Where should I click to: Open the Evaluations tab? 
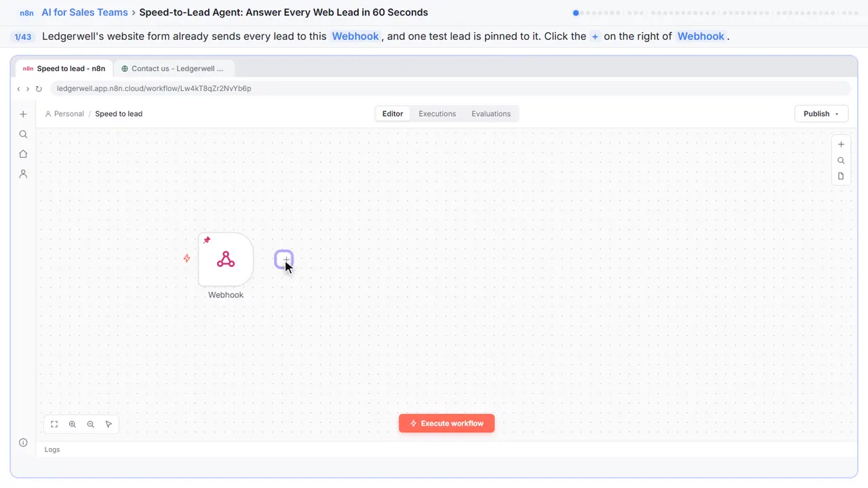(491, 114)
